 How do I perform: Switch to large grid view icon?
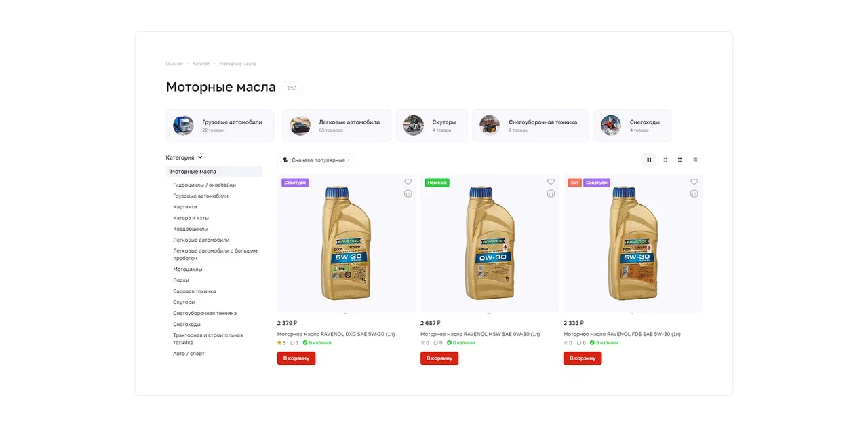[649, 160]
